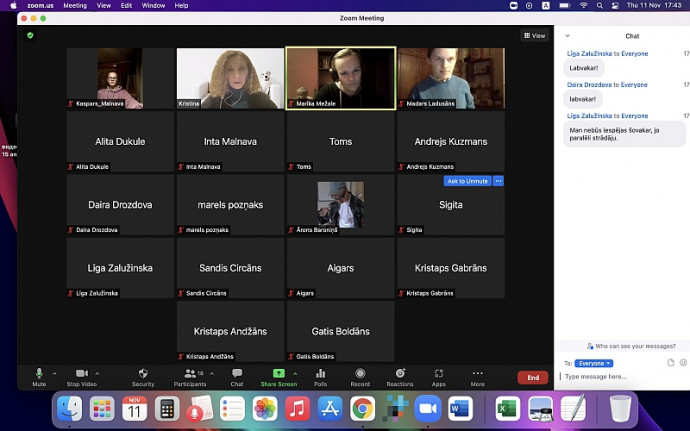Open the Reactions emoji icon

point(400,373)
